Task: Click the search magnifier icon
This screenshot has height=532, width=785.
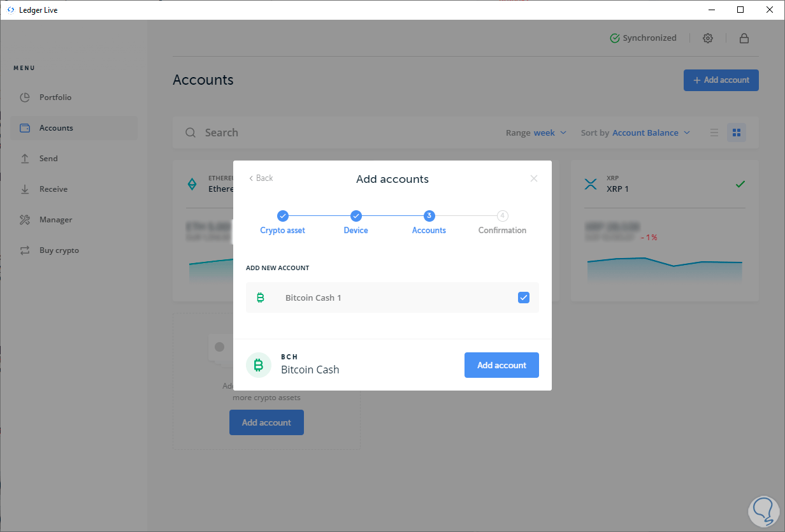Action: coord(191,133)
